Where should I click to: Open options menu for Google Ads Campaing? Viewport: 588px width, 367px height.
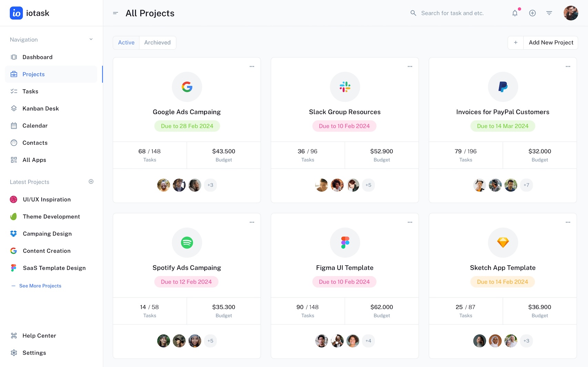[252, 66]
